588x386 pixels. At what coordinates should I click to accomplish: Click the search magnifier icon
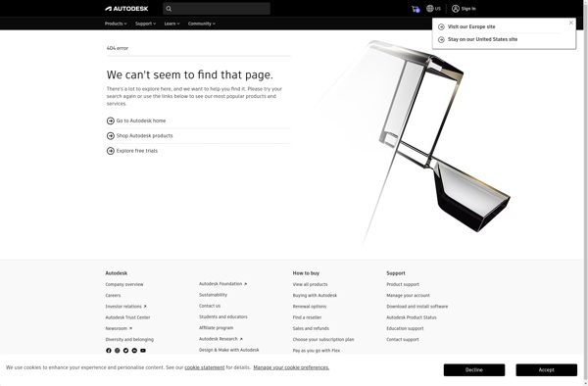(169, 9)
